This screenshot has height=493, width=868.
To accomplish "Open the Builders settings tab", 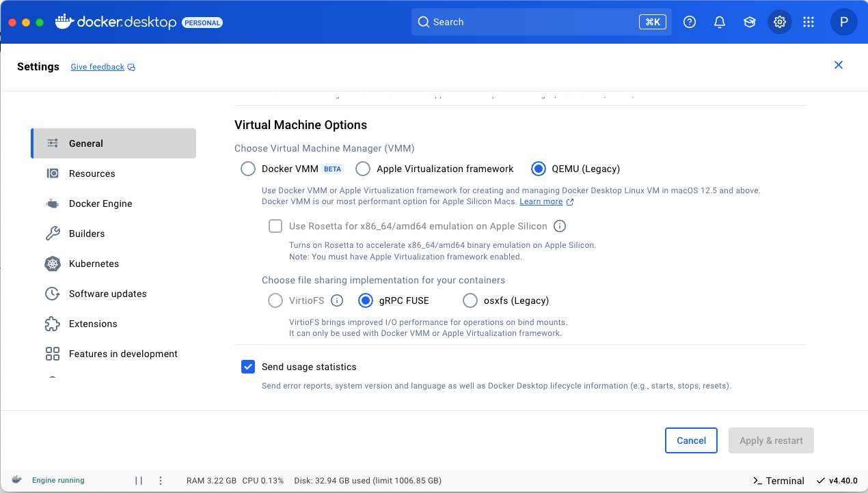I will [113, 234].
